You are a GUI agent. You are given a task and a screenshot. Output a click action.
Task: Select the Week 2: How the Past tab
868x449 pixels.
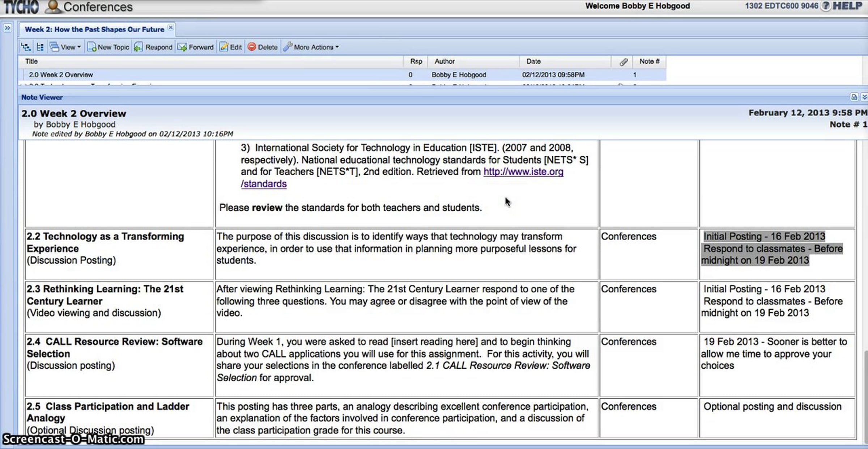coord(94,29)
